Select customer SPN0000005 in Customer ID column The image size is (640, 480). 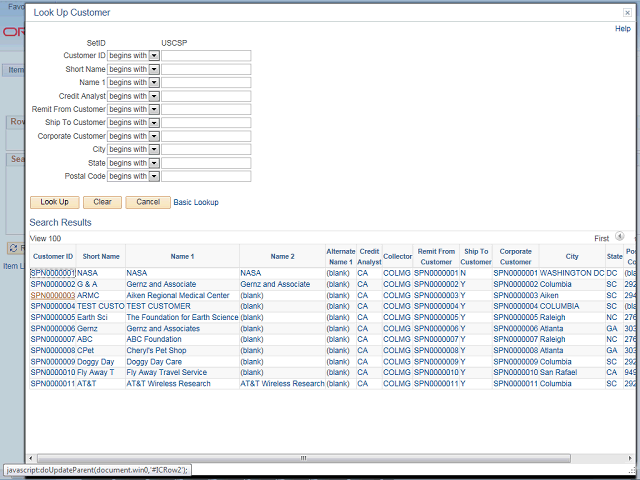coord(53,318)
